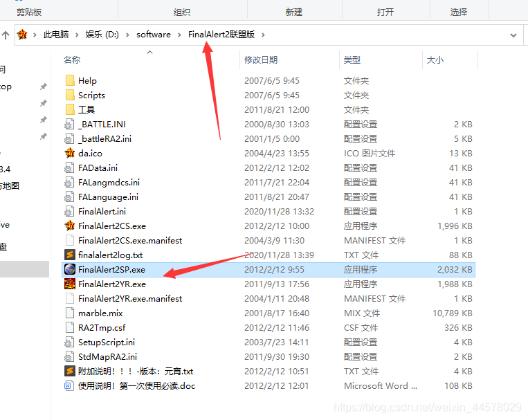Click the Microsoft Word type cell
This screenshot has height=420, width=528.
pos(381,385)
